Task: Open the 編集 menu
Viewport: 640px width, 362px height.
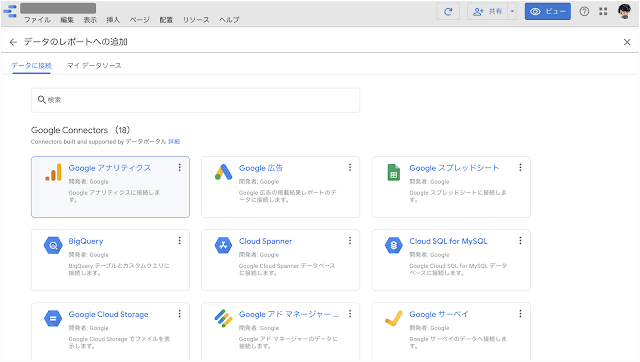Action: point(67,20)
